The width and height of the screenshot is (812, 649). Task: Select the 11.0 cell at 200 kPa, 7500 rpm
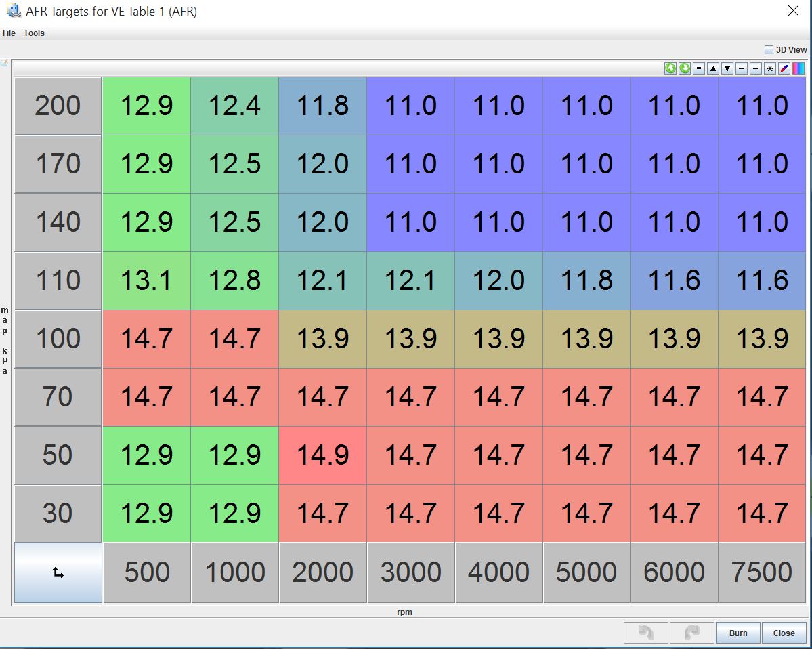coord(762,106)
